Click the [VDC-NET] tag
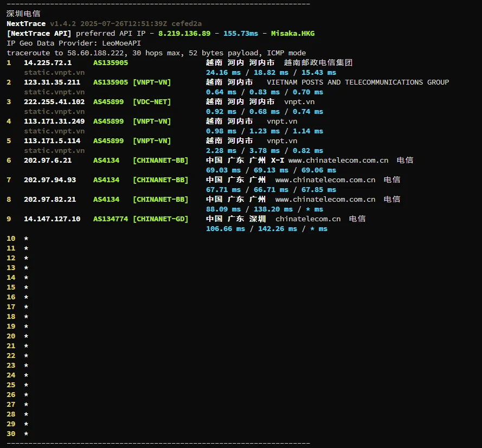Screen dimensions: 482x448 tap(152, 102)
